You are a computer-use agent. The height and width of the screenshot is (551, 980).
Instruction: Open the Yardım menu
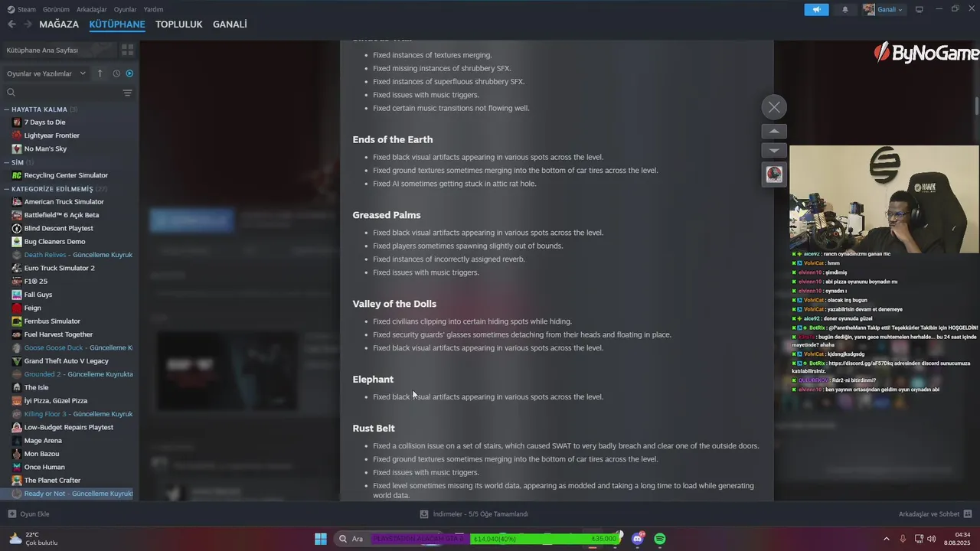[154, 9]
